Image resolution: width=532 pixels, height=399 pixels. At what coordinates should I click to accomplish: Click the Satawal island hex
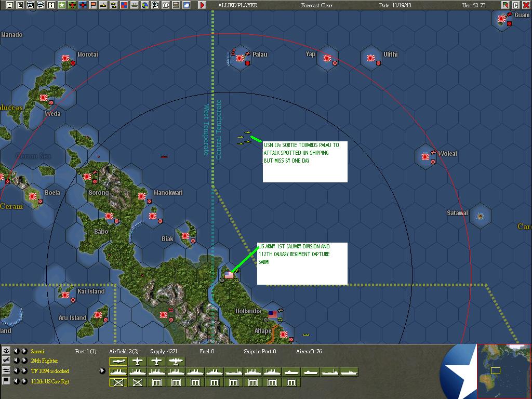[480, 216]
